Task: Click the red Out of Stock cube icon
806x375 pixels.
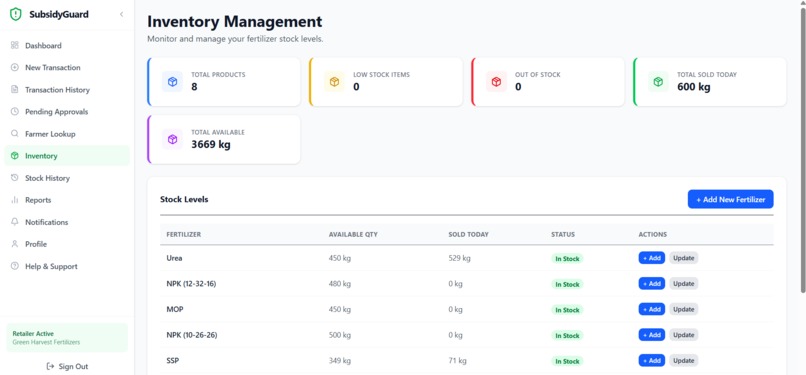Action: 496,82
